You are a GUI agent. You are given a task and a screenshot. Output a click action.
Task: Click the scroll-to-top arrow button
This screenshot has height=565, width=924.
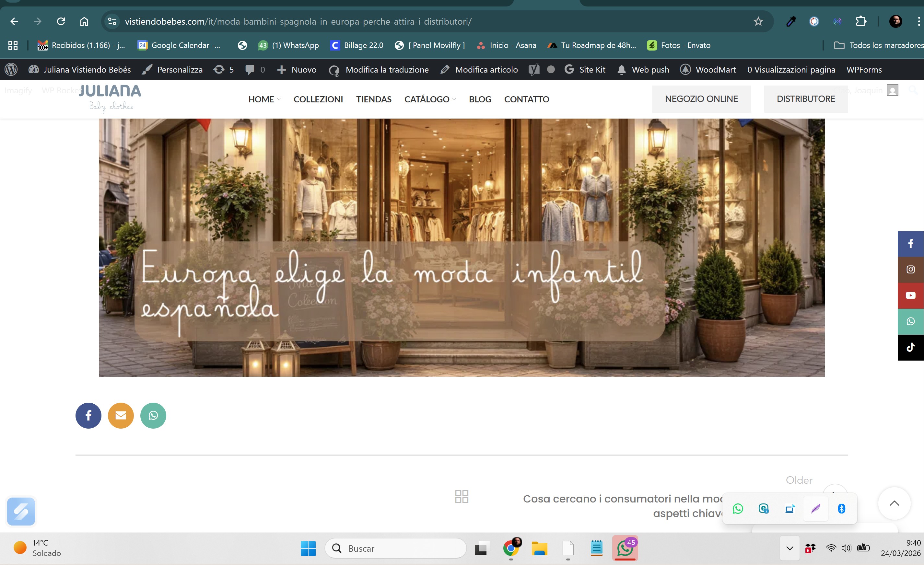(894, 503)
